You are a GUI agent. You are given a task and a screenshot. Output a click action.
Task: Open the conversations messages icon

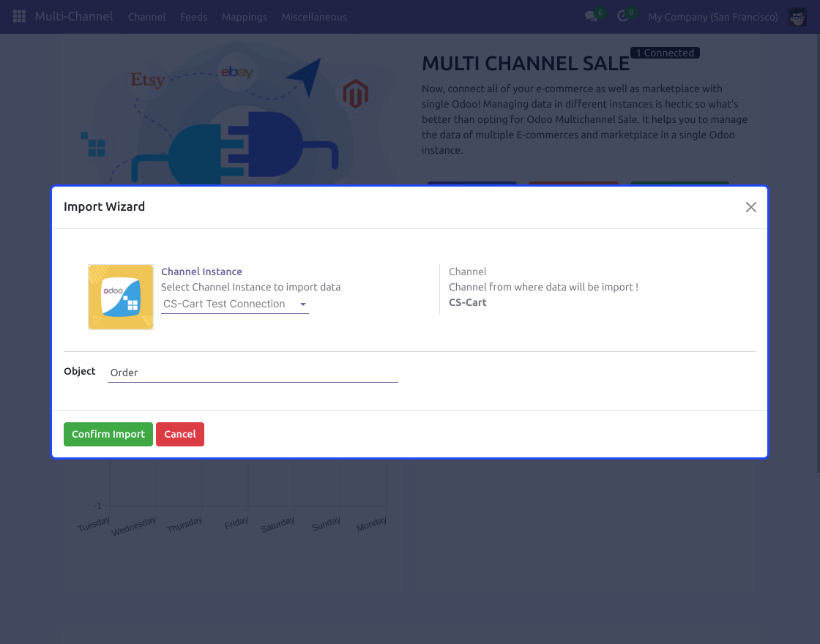click(591, 16)
